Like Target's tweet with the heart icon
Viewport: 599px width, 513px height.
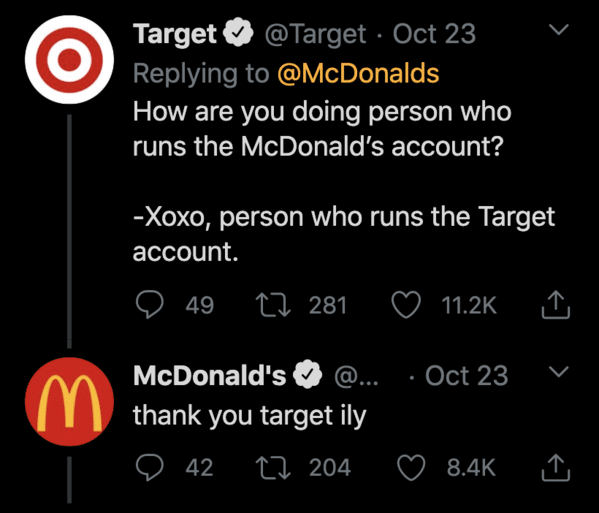(x=406, y=305)
